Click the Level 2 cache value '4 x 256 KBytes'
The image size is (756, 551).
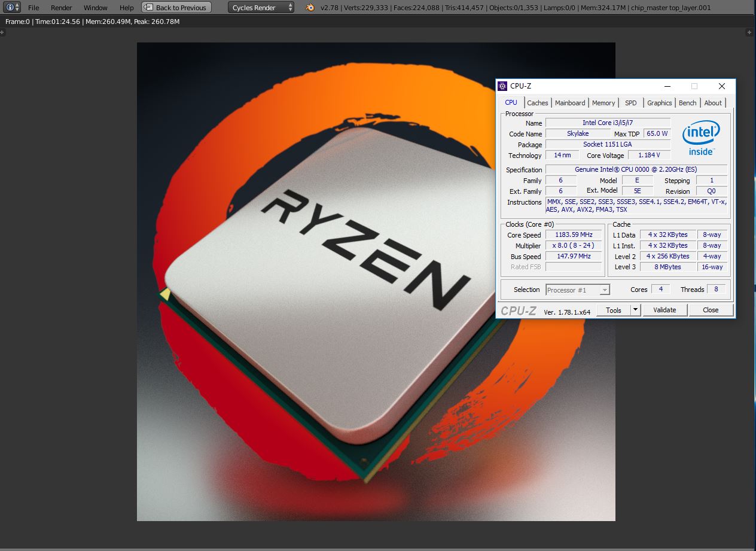[668, 256]
